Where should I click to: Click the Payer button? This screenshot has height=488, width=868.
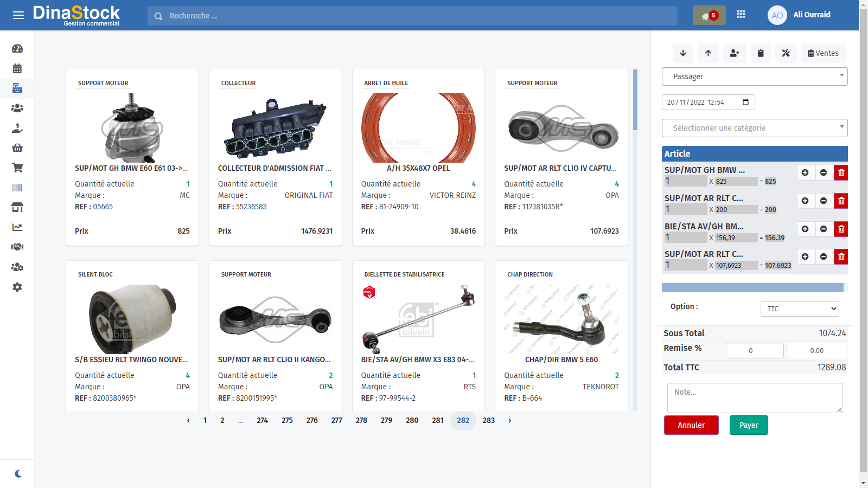pos(748,425)
